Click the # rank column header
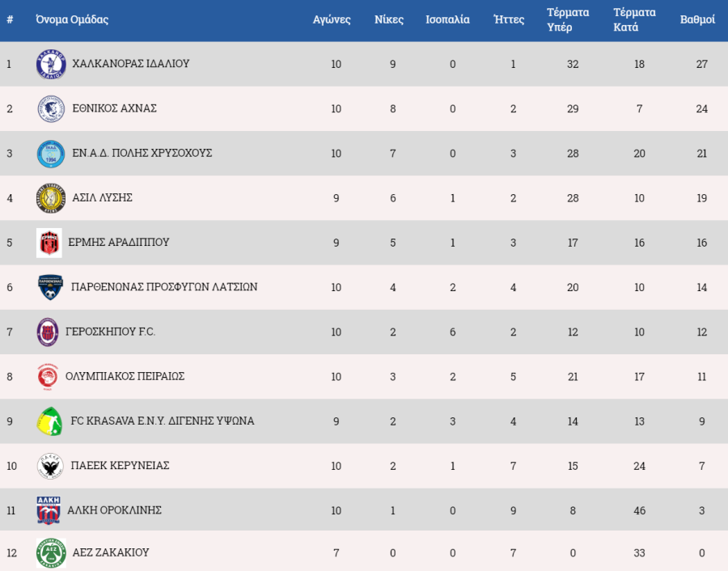728x571 pixels. [x=10, y=19]
